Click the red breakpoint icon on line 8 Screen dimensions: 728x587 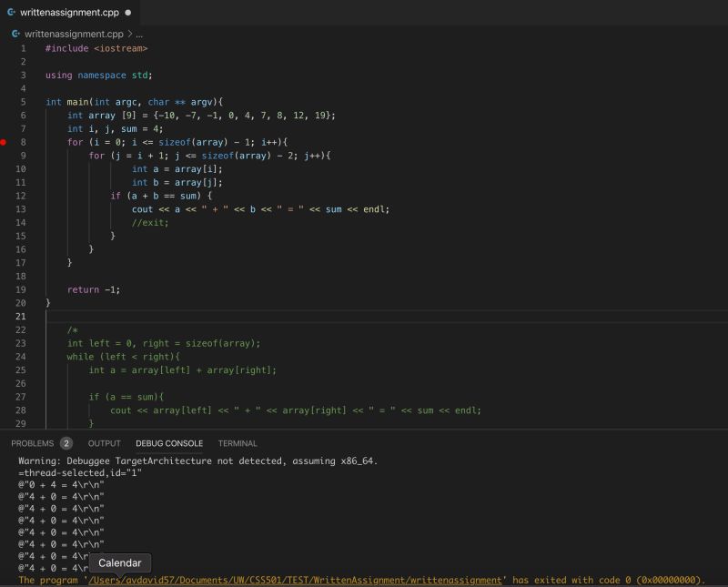4,142
